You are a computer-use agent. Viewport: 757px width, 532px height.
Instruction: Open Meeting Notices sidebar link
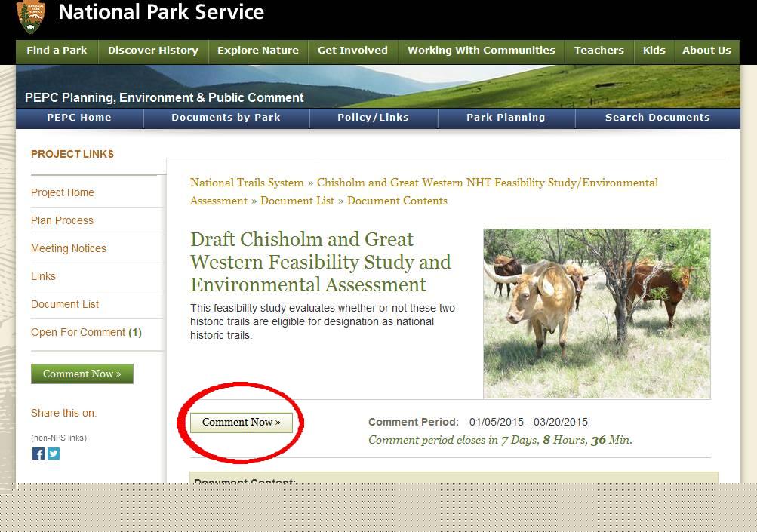pos(69,248)
